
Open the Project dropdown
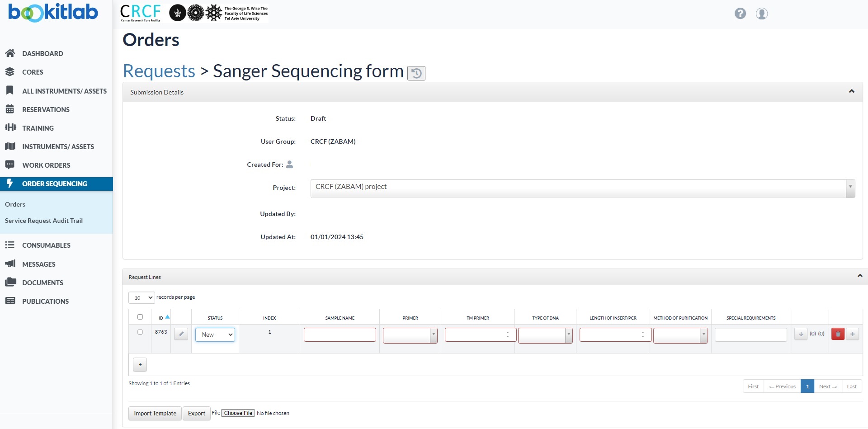coord(850,188)
